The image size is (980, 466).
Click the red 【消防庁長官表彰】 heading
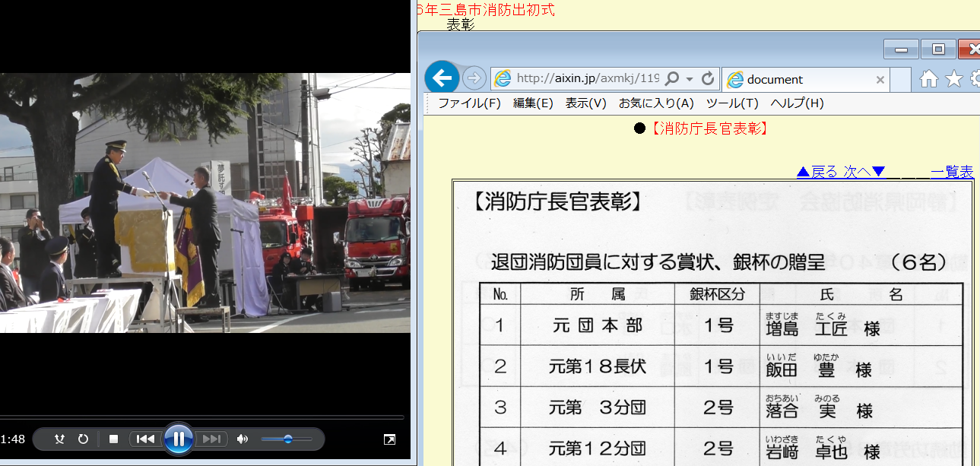(x=709, y=128)
